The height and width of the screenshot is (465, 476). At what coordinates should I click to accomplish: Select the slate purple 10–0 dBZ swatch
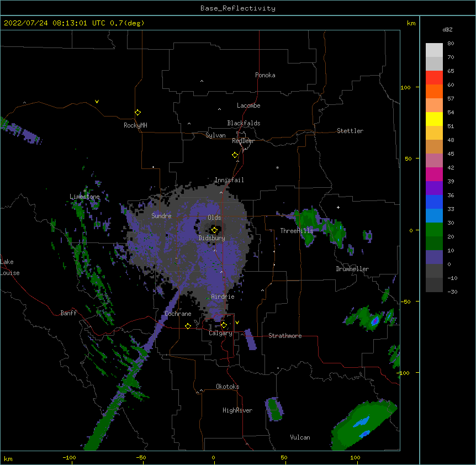(434, 257)
